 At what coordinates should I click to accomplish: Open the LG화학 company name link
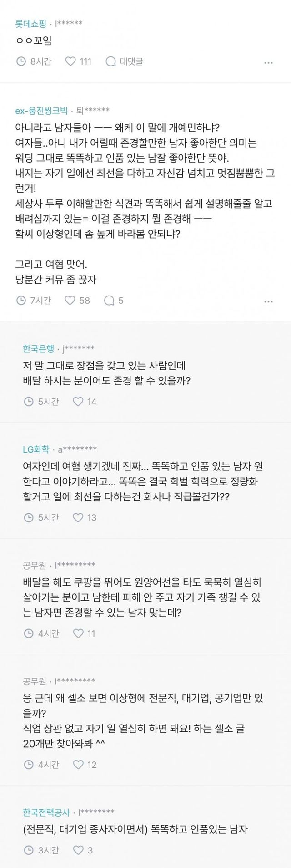[x=36, y=449]
